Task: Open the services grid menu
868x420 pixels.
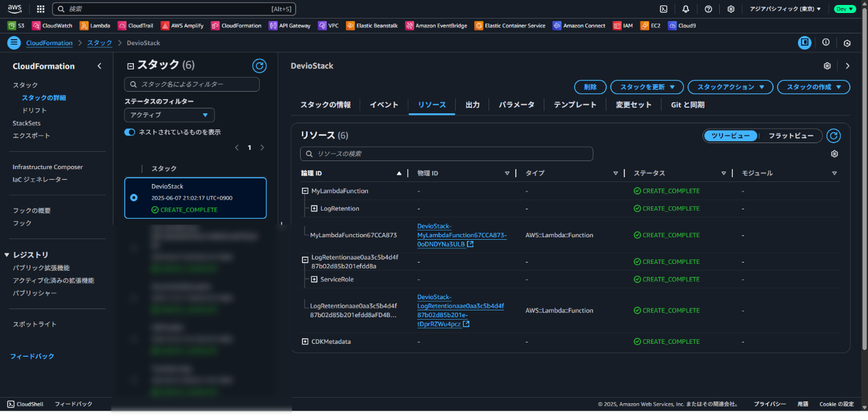Action: click(x=41, y=9)
